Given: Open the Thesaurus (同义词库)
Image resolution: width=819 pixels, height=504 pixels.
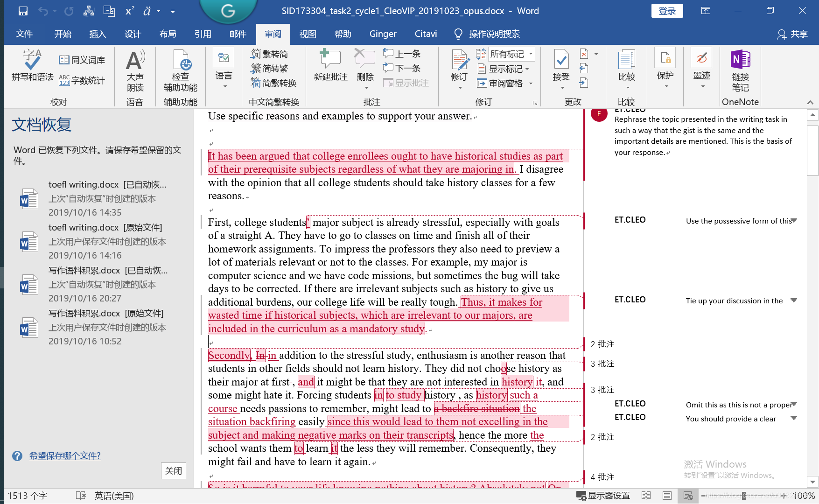Looking at the screenshot, I should (82, 60).
